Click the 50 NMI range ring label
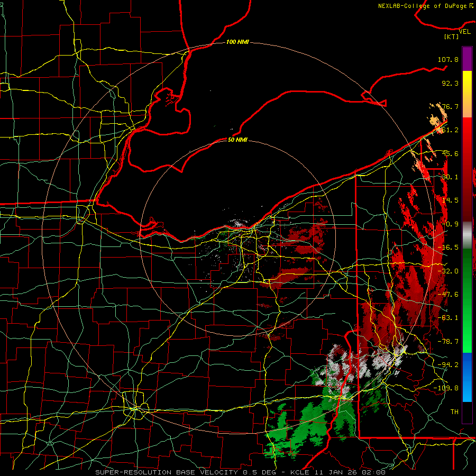Viewport: 476px width, 476px height. (237, 140)
